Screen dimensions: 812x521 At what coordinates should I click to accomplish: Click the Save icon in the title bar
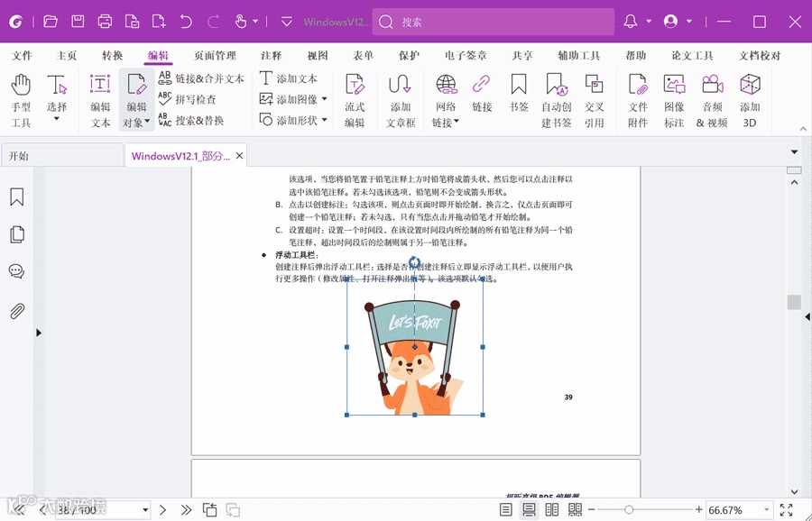(x=78, y=22)
